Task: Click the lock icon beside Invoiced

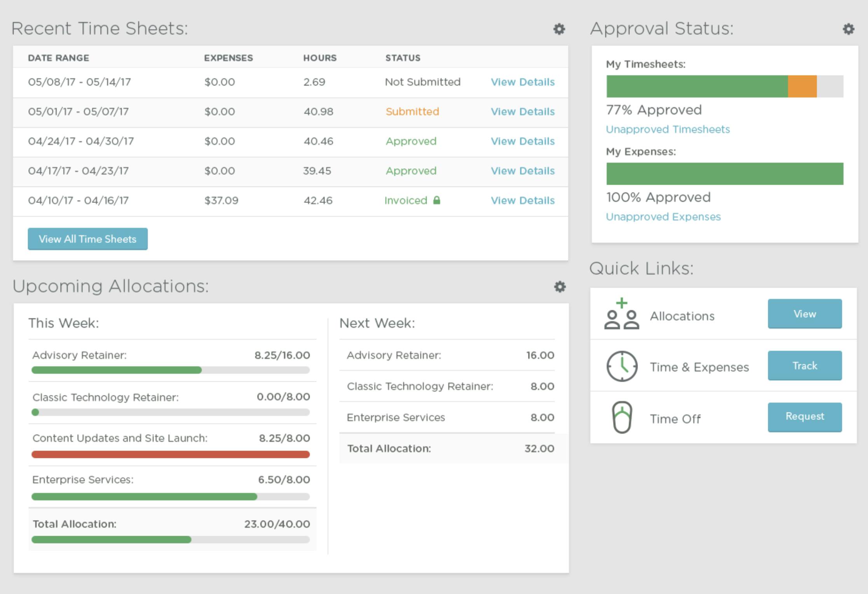Action: click(437, 200)
